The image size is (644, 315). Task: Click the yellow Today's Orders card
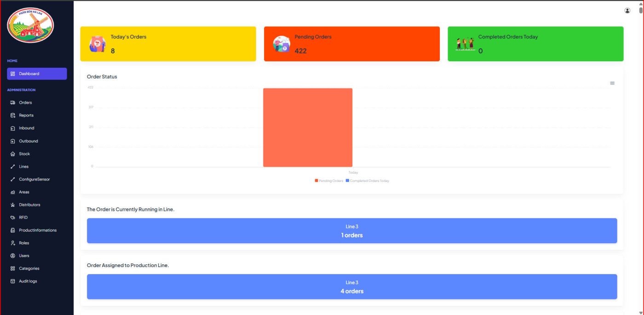pyautogui.click(x=168, y=44)
